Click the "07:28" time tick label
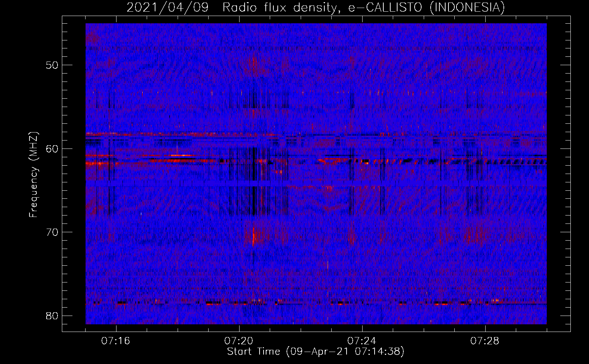This screenshot has width=589, height=364. tap(485, 341)
